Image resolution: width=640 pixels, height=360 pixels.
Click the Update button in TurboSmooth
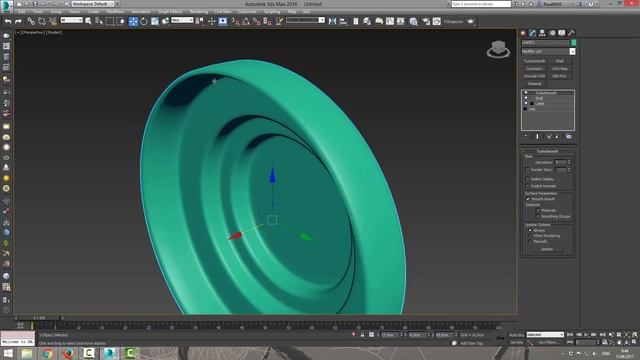(547, 249)
